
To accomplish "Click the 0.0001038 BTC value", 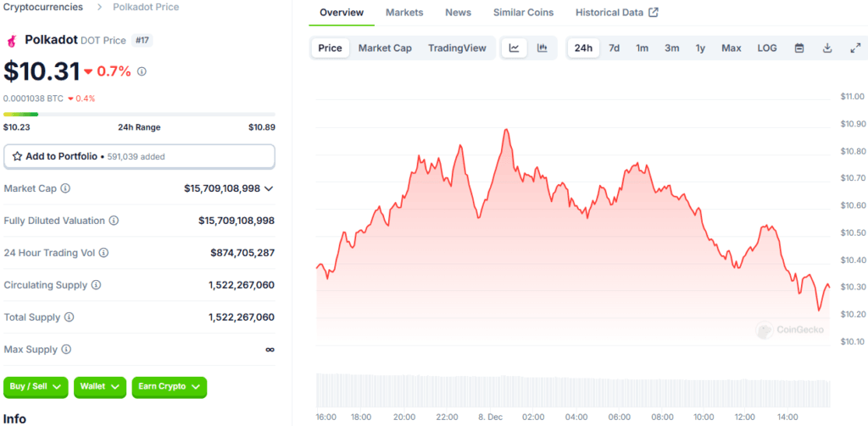I will 33,98.
